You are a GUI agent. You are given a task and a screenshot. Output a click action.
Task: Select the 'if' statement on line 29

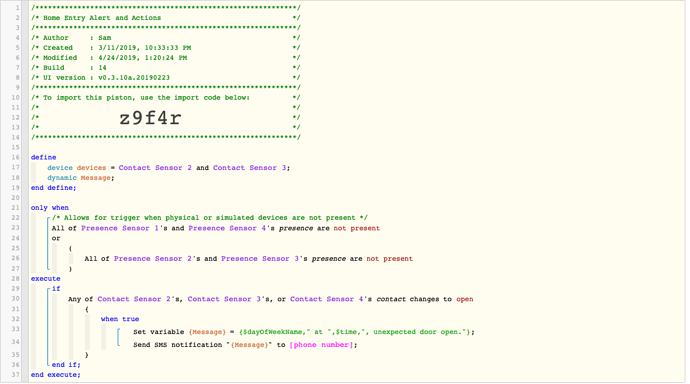(x=56, y=289)
